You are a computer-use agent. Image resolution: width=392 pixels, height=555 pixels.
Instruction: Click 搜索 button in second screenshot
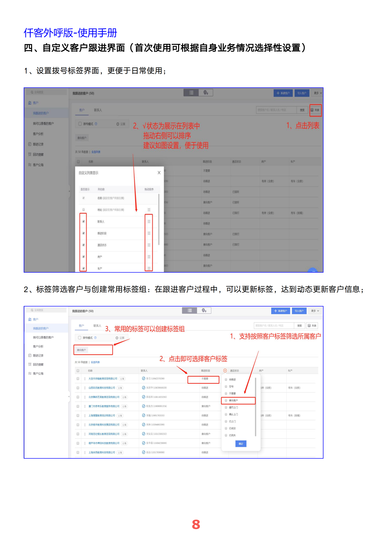(300, 326)
